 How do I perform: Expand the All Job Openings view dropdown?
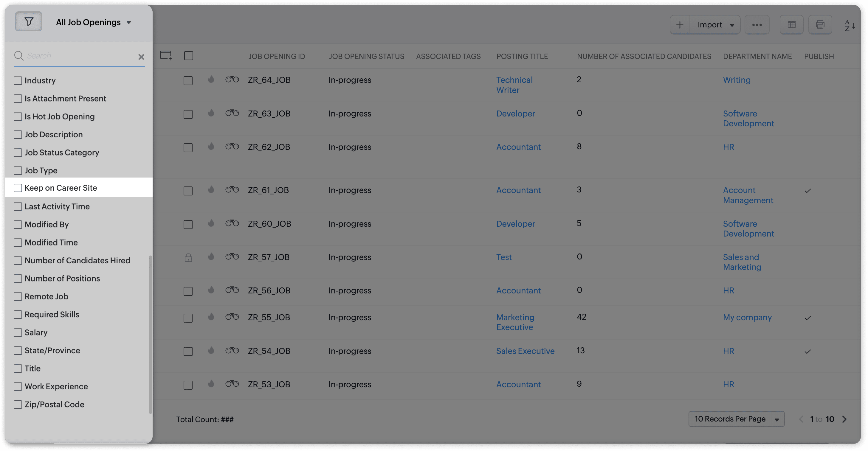128,23
